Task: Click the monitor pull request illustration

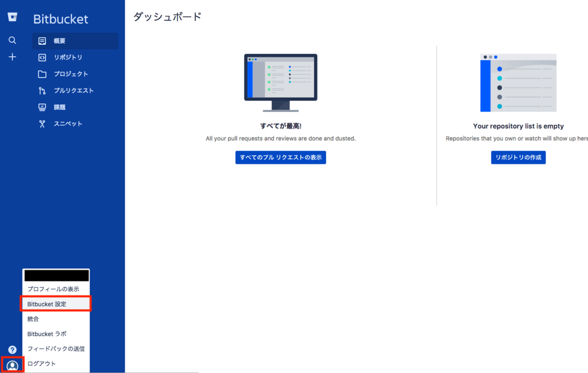Action: point(280,83)
